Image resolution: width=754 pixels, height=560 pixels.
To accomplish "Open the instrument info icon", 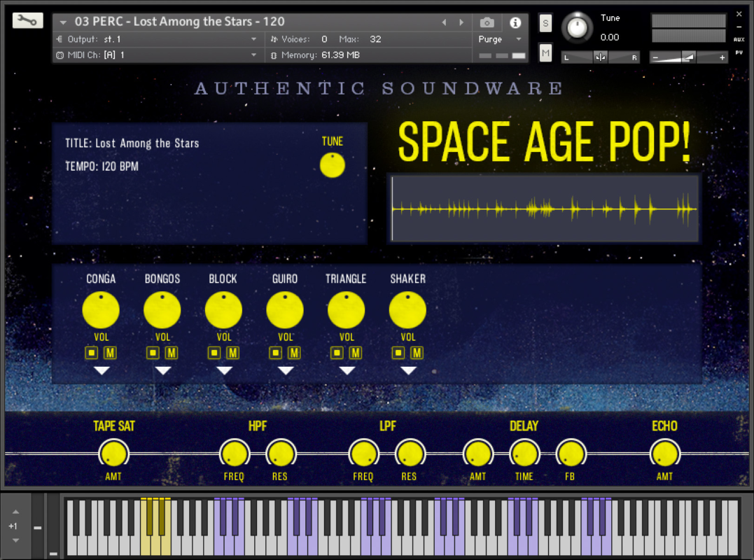I will [515, 22].
